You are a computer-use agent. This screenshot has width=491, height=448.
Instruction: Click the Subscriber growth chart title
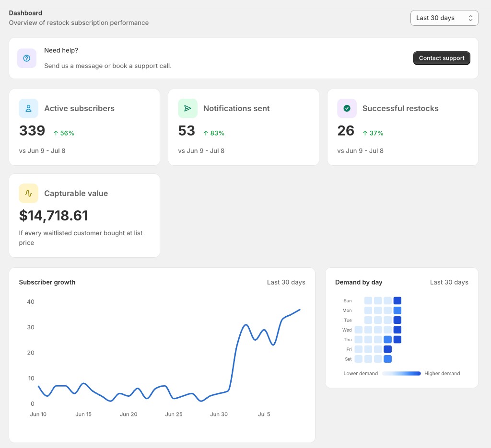tap(47, 282)
